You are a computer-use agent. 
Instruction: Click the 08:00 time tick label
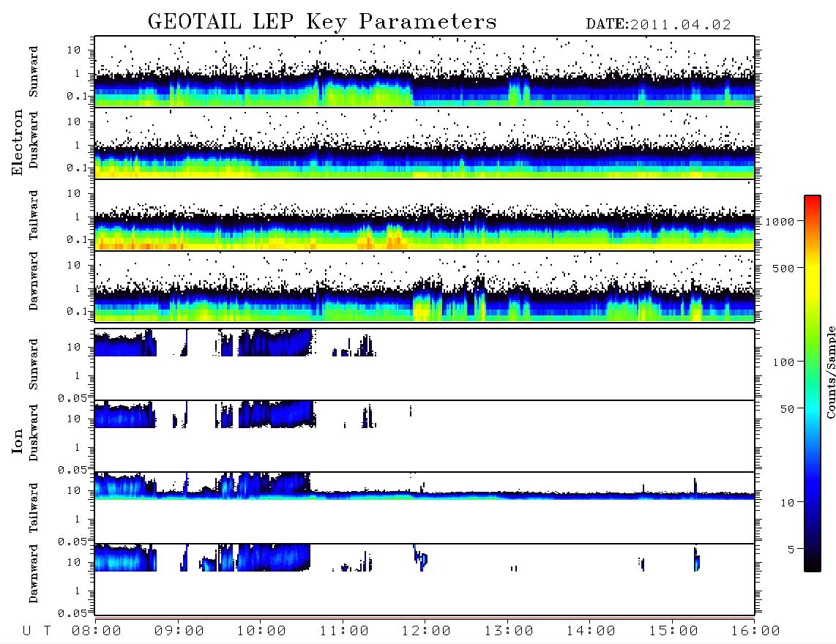(x=97, y=632)
